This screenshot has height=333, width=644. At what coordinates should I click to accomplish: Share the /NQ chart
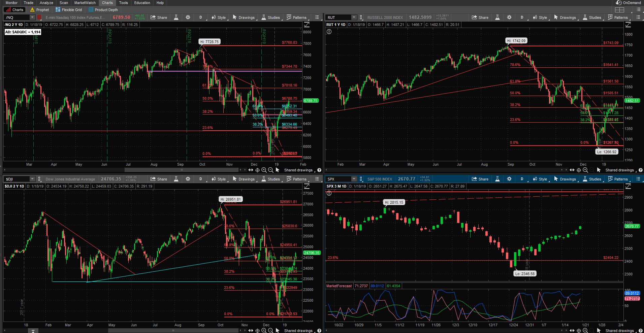[159, 18]
